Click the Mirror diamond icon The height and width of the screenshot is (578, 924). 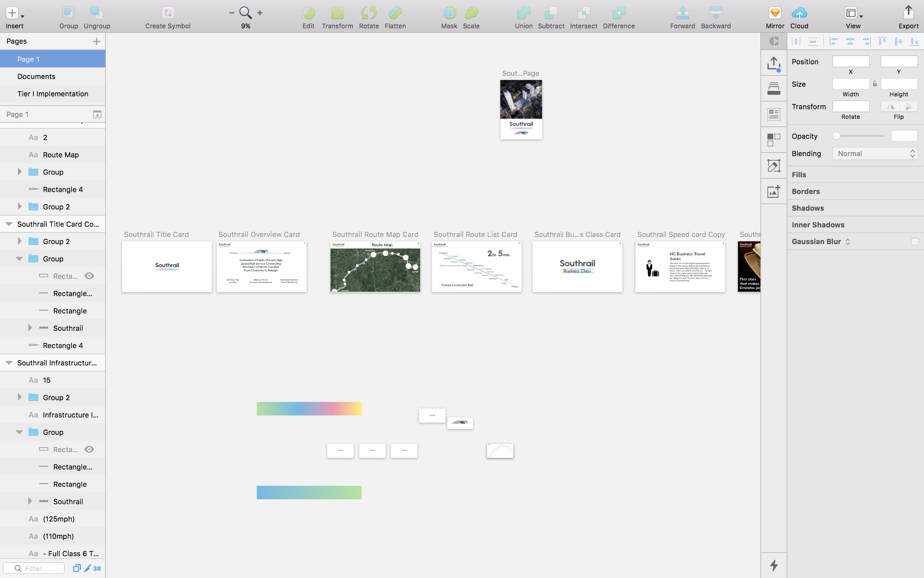[x=775, y=13]
